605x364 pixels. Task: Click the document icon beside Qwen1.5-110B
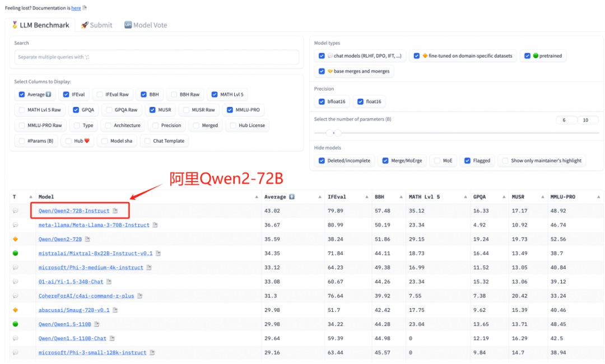point(97,324)
